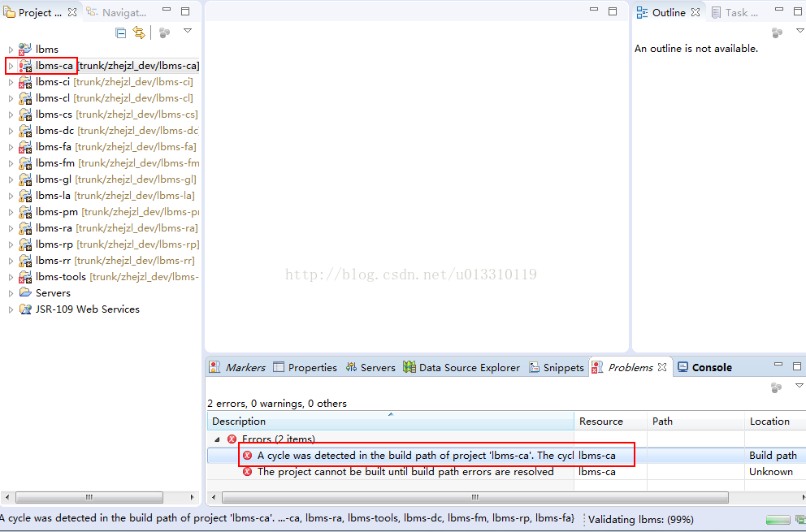Click focus task icon in Project Explorer toolbar
Screen dimensions: 806x532
(164, 33)
